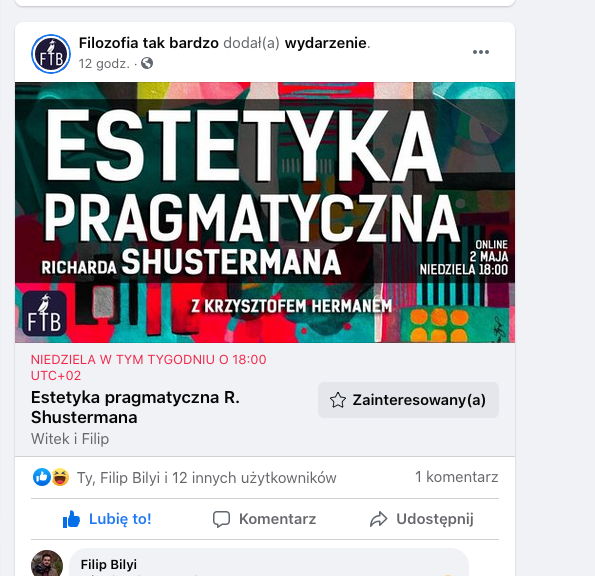Open Filip Bilyi's commenter profile photo
This screenshot has height=576, width=595.
pyautogui.click(x=47, y=563)
